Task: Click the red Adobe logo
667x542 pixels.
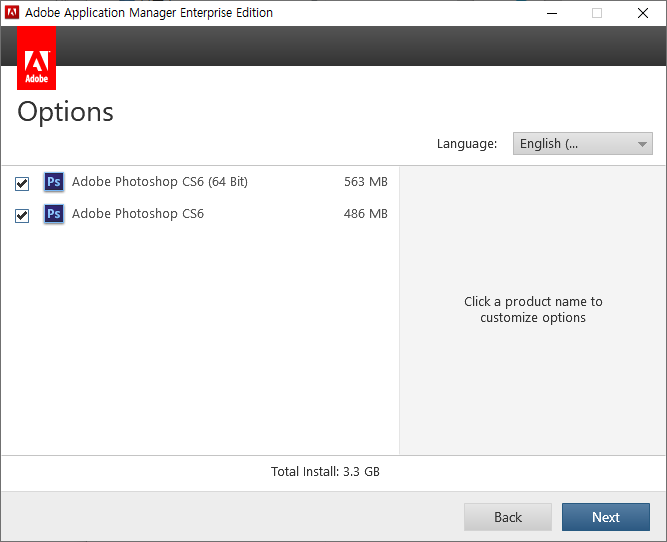Action: click(x=37, y=58)
